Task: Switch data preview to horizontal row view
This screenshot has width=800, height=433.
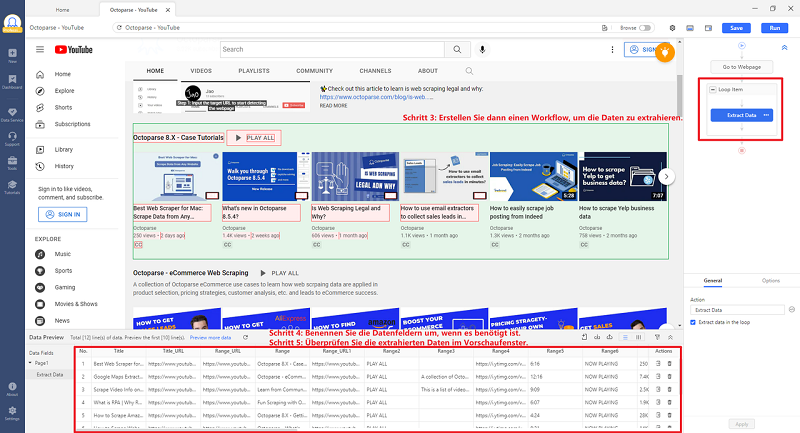Action: click(x=625, y=337)
